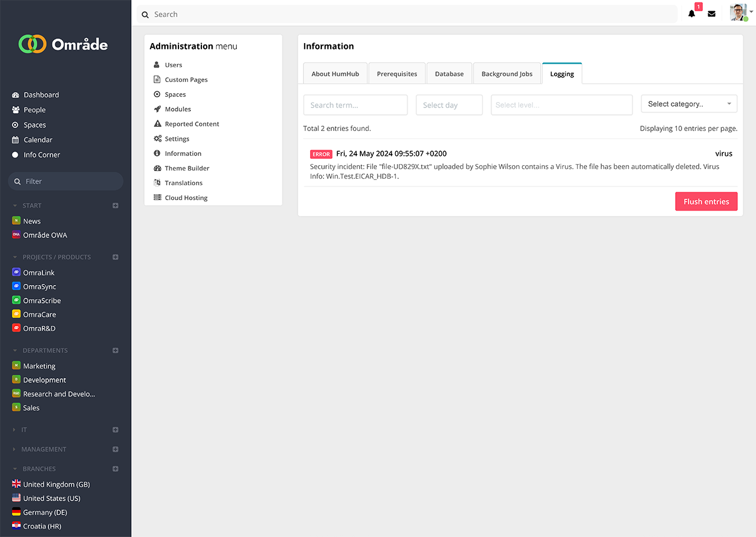Click the Dashboard icon in sidebar
The width and height of the screenshot is (756, 537).
tap(16, 95)
